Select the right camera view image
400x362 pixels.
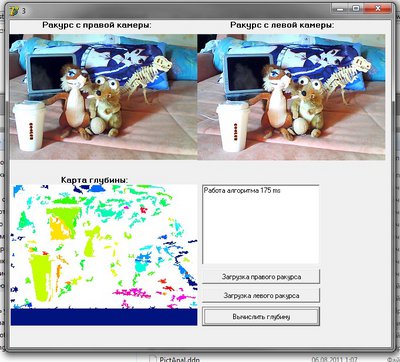[103, 97]
